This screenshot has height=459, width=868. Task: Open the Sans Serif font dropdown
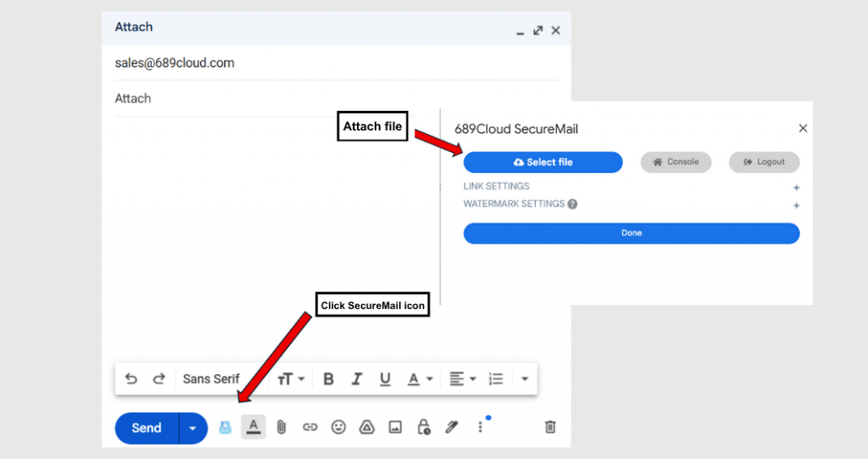tap(211, 379)
